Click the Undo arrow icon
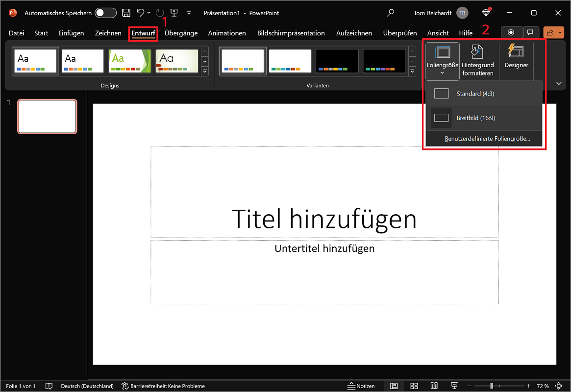 141,13
